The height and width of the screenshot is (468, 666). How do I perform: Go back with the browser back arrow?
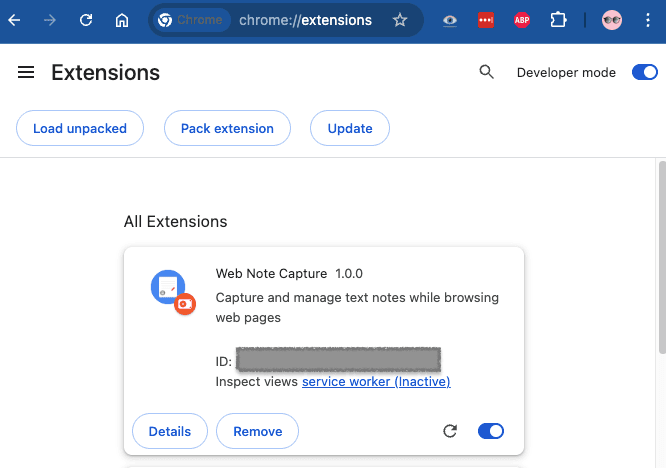pos(14,20)
